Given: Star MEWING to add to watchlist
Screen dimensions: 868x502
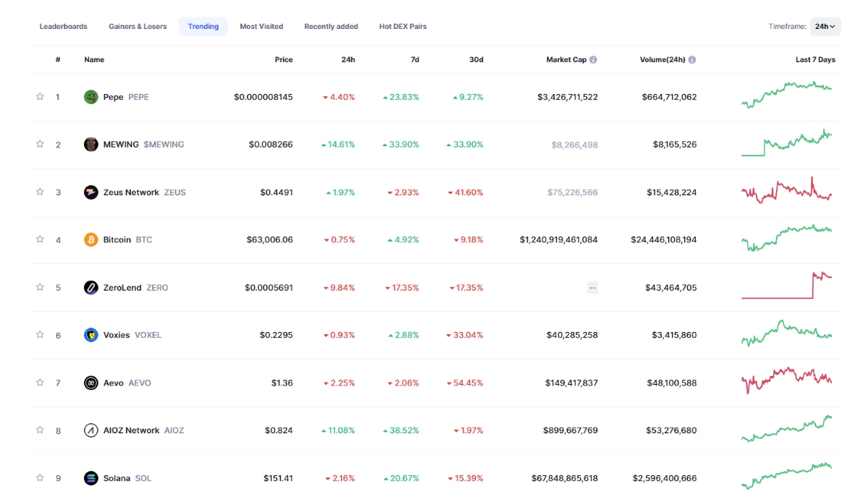Looking at the screenshot, I should click(x=40, y=144).
